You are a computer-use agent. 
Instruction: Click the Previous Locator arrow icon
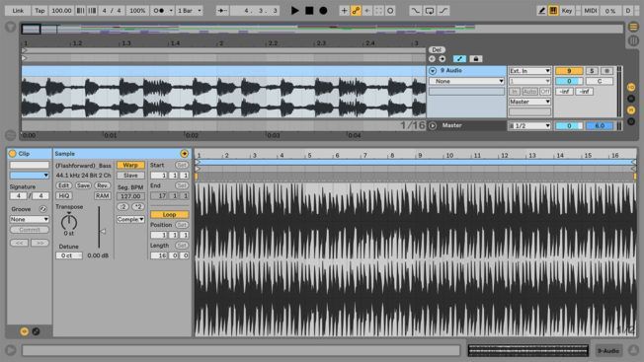[432, 59]
